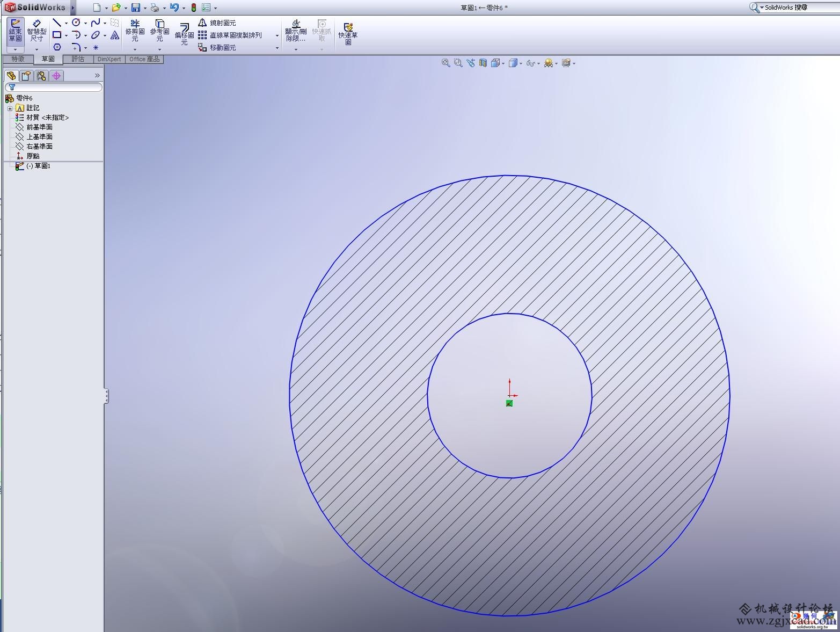
Task: Select the Rectangle sketch tool
Action: pyautogui.click(x=57, y=35)
